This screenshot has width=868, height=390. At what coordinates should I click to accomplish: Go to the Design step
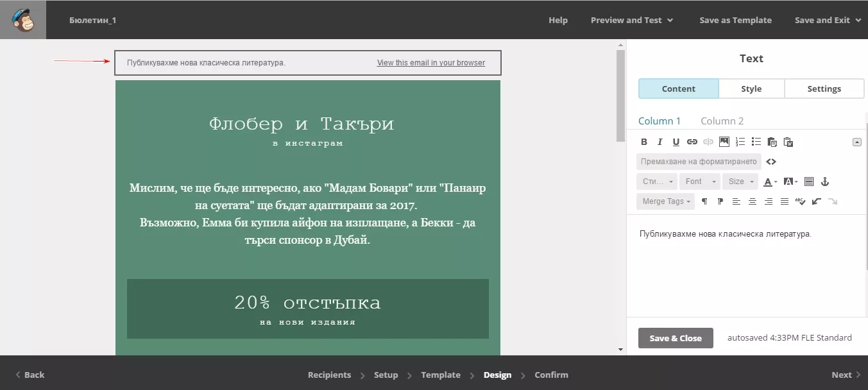497,375
